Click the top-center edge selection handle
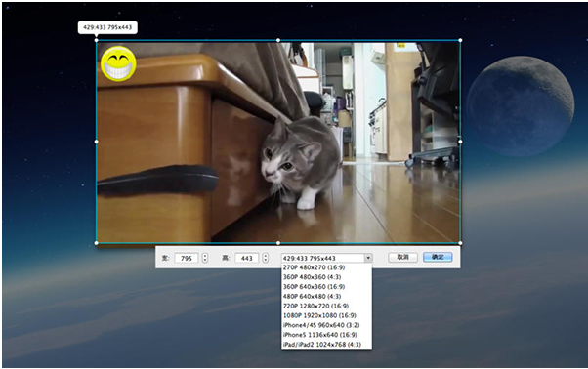This screenshot has width=588, height=369. (278, 40)
